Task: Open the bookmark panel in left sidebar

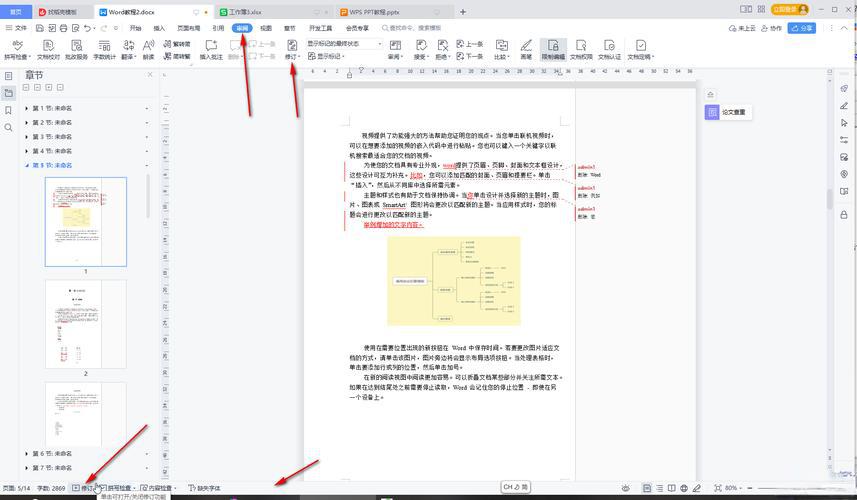Action: [9, 110]
